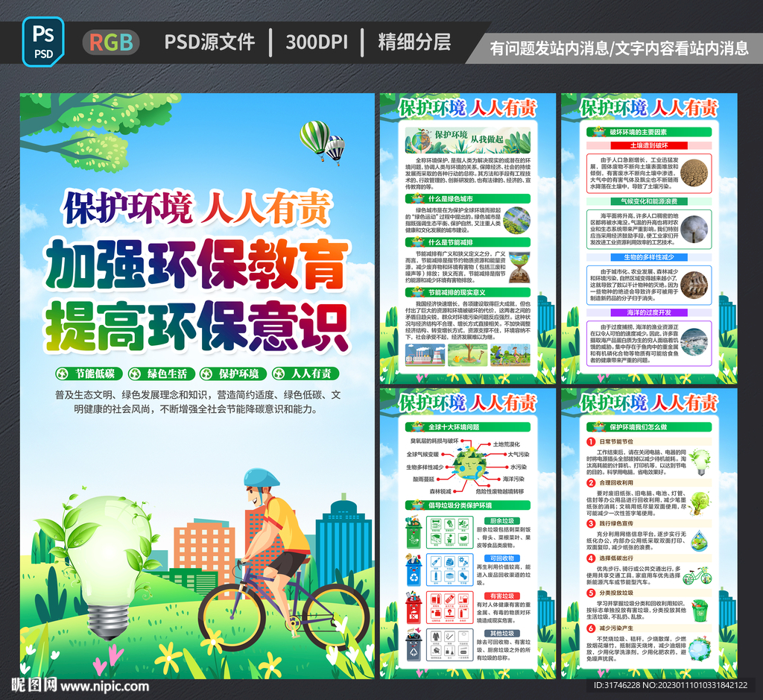Click the tree bulb icon beside 合理回收利用
Screen dimensions: 763x700
pos(700,503)
